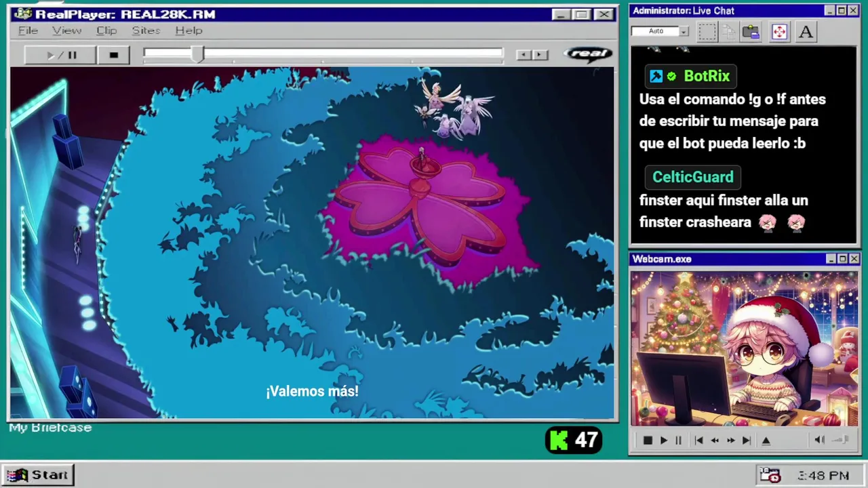Open the View menu in RealPlayer

[66, 30]
